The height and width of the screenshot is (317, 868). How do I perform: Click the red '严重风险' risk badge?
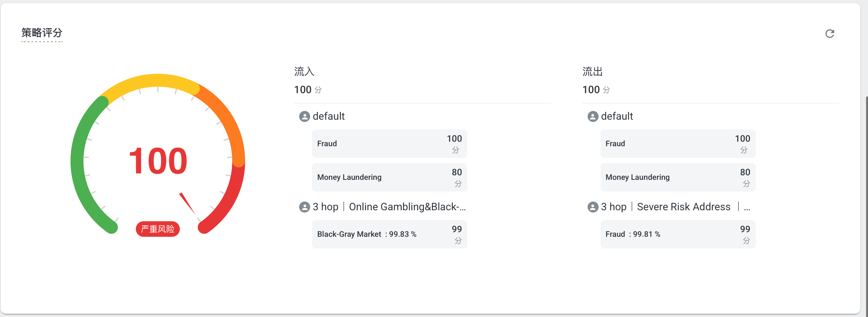point(158,229)
